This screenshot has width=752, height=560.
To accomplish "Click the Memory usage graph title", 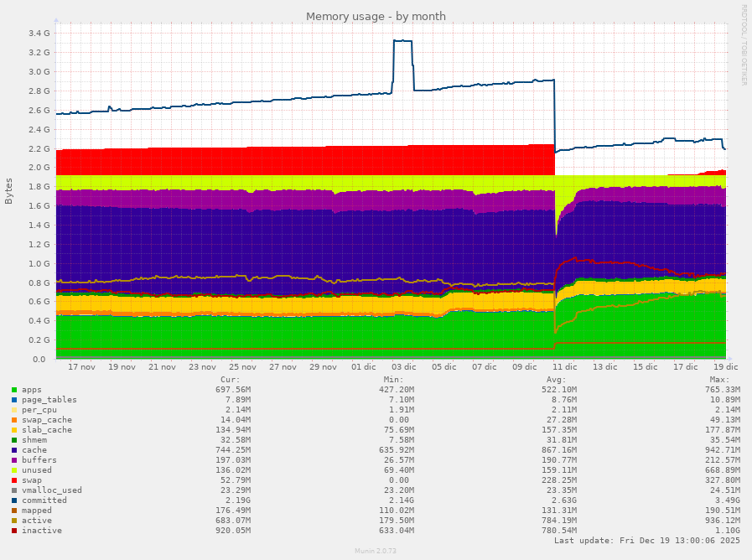I will coord(376,16).
